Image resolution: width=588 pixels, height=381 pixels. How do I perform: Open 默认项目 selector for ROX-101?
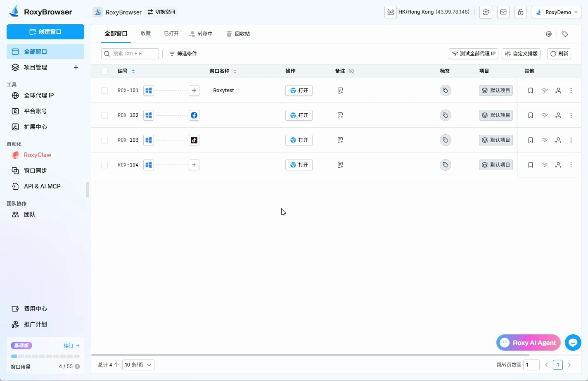[x=496, y=90]
